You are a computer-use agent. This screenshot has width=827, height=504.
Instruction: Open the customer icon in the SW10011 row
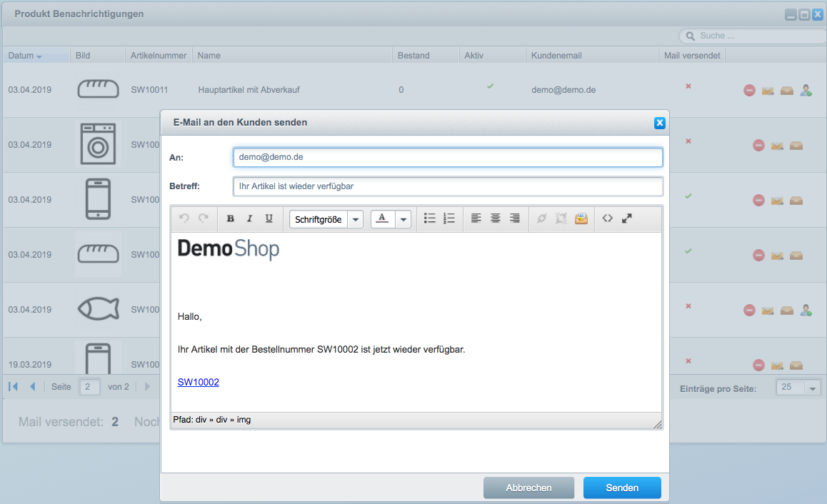[806, 91]
